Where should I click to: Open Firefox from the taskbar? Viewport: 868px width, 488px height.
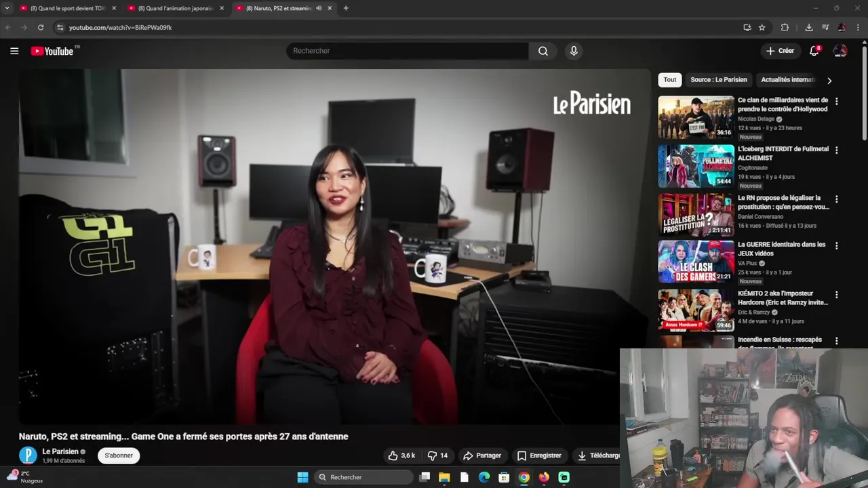[544, 477]
